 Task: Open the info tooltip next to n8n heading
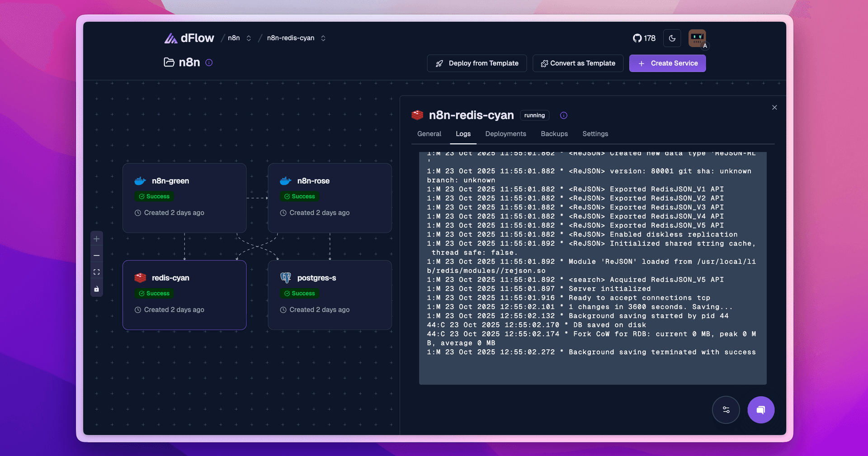208,63
